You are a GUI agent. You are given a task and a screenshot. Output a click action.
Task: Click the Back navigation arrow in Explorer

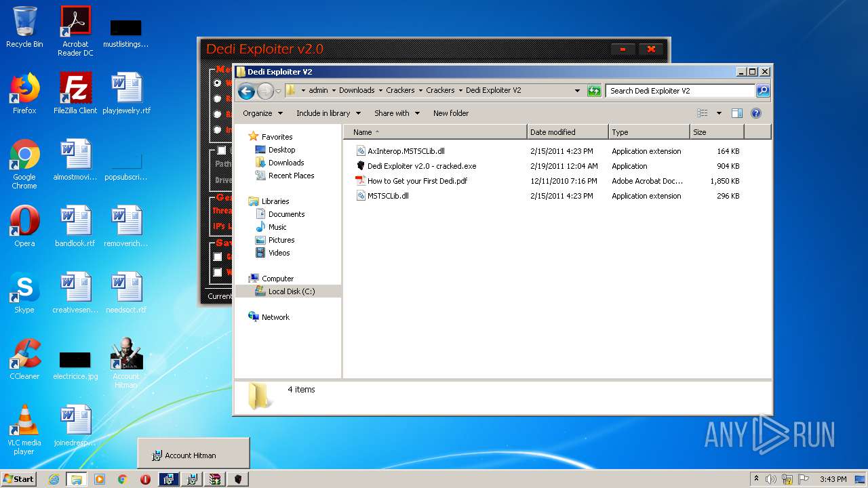tap(246, 91)
